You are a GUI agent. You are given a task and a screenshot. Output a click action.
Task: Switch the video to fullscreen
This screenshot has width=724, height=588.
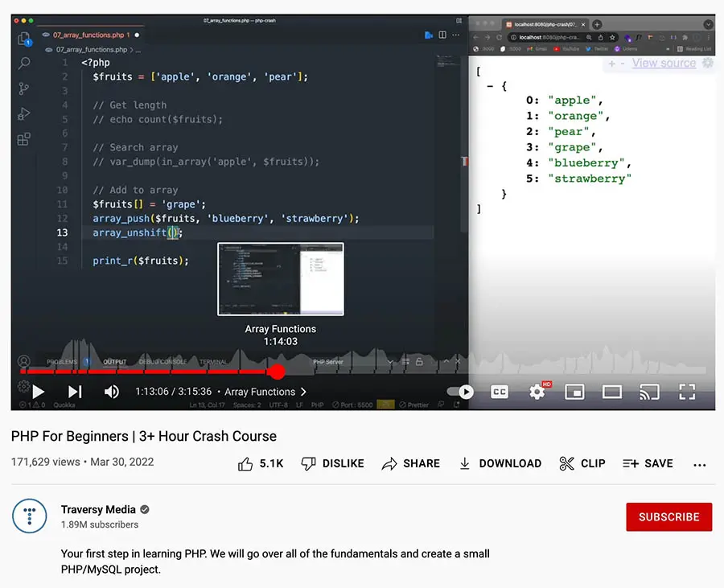coord(687,392)
